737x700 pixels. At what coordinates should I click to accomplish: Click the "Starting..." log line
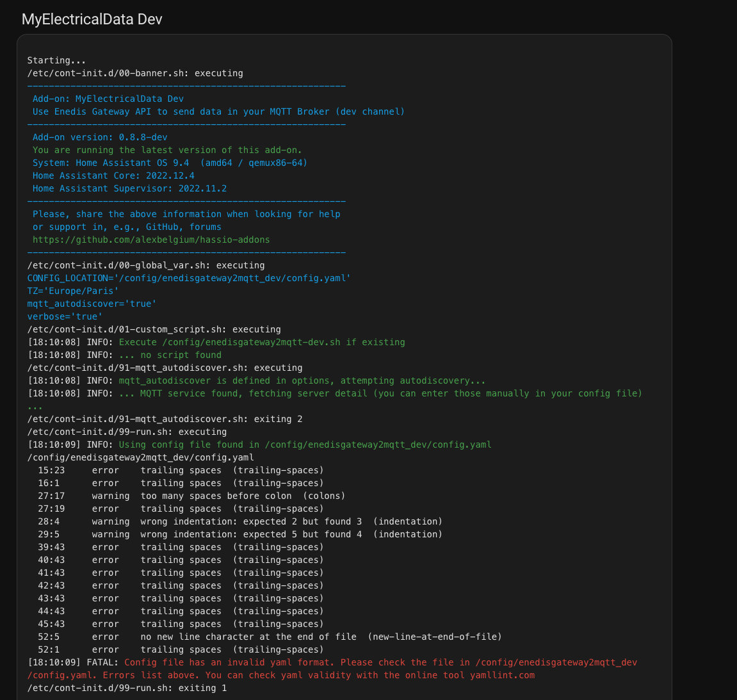click(56, 60)
